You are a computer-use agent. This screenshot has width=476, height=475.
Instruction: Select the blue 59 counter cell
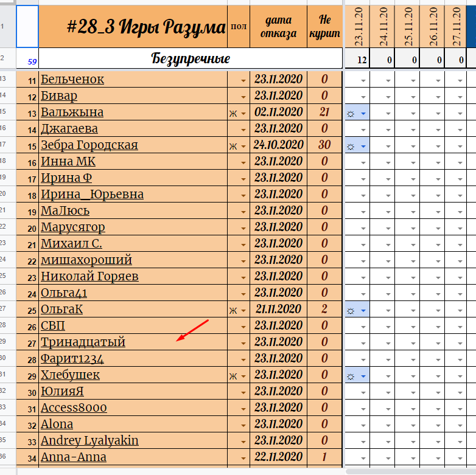27,58
